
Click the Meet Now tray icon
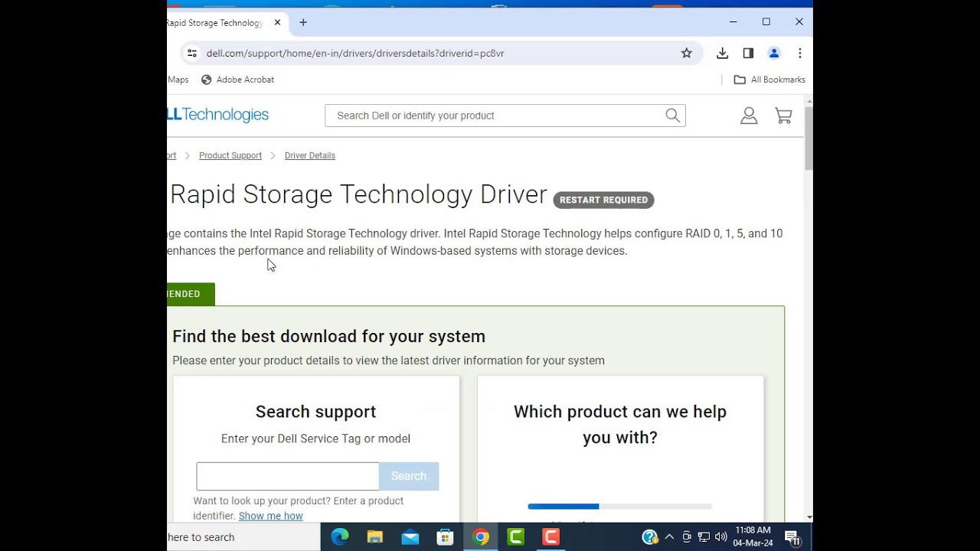tap(687, 537)
